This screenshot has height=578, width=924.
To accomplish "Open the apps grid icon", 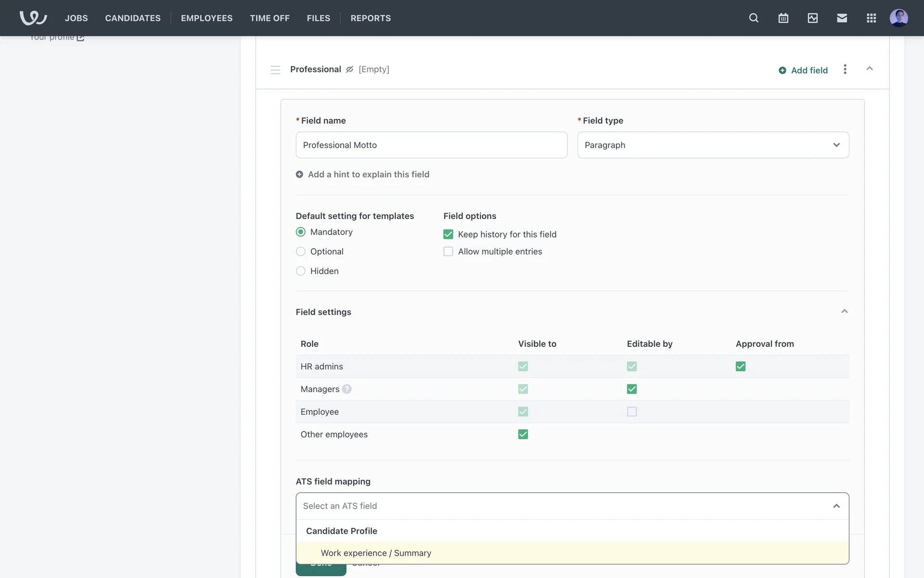I will [x=871, y=18].
